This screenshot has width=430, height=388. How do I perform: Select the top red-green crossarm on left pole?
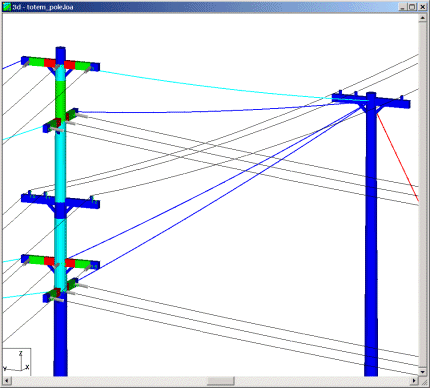(60, 63)
